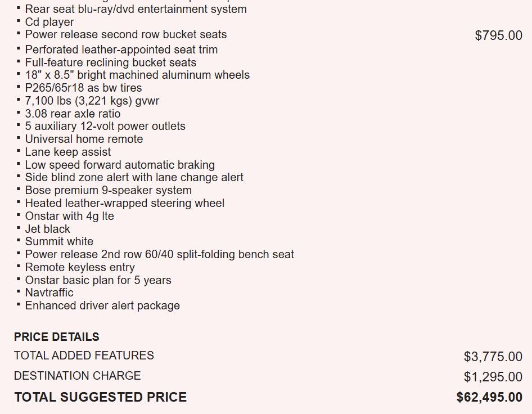Viewport: 532px width, 414px height.
Task: Select the Cd player list item
Action: click(x=49, y=22)
